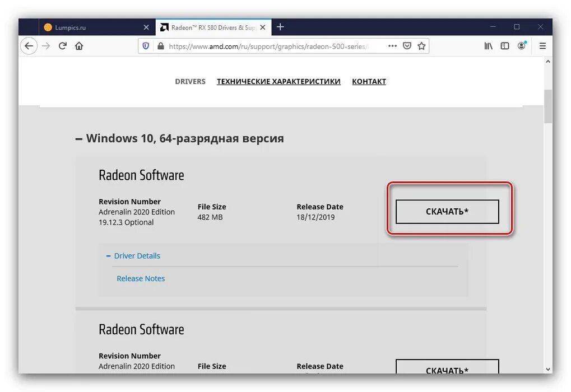
Task: Select the Radeon RX 580 Drivers tab
Action: click(x=213, y=27)
